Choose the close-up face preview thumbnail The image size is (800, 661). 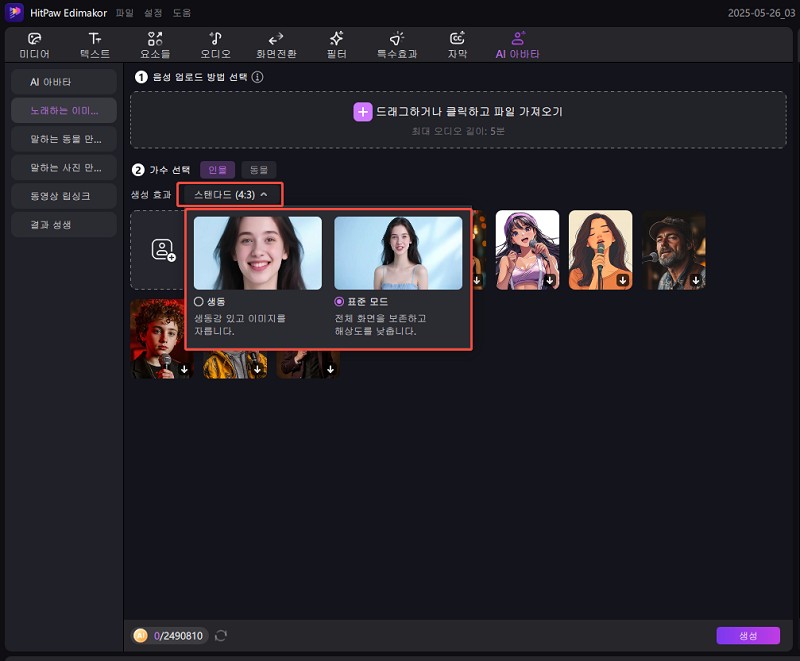click(258, 253)
